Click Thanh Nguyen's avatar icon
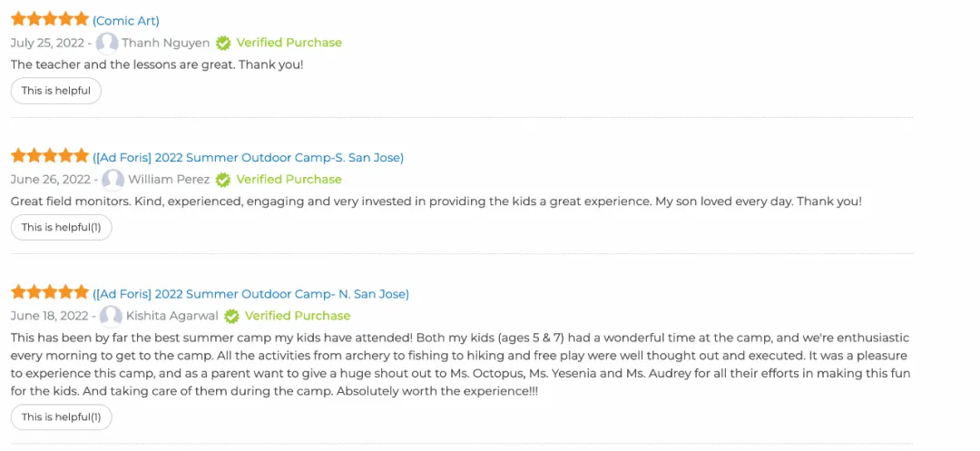Viewport: 980px width, 451px height. click(x=107, y=43)
